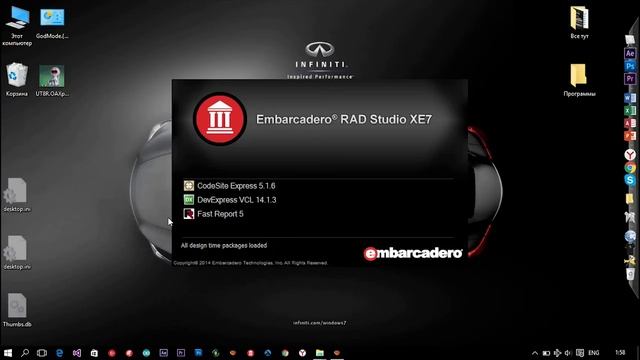
Task: Open Task View on taskbar
Action: click(x=42, y=353)
